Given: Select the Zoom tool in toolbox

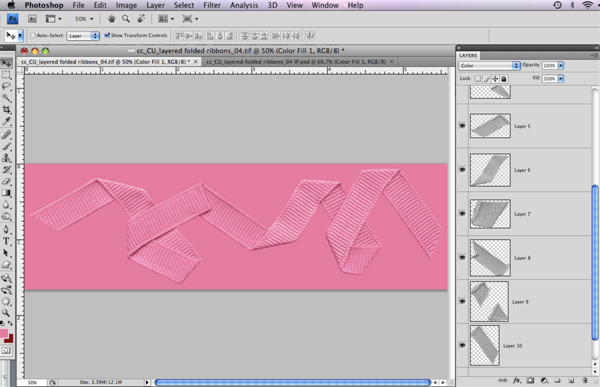Looking at the screenshot, I should [6, 313].
